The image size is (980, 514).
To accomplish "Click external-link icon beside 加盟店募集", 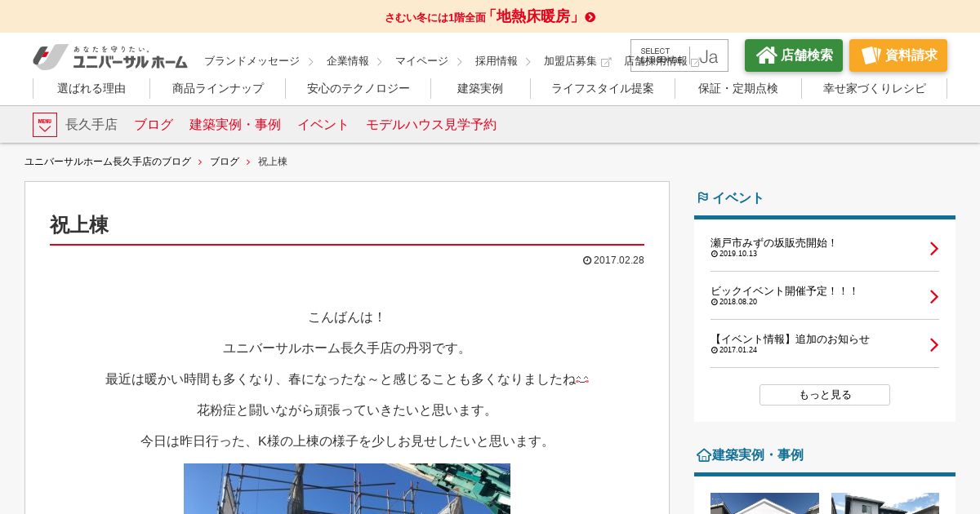I will click(606, 62).
